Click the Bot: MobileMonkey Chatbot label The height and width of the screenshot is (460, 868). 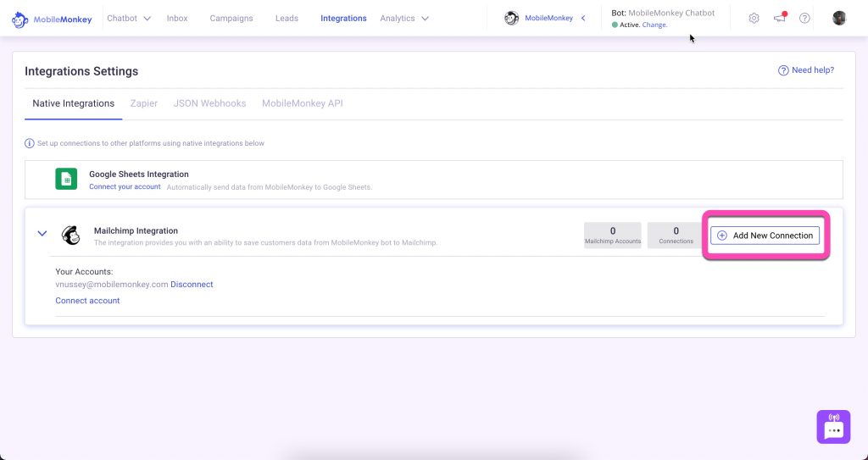coord(663,13)
